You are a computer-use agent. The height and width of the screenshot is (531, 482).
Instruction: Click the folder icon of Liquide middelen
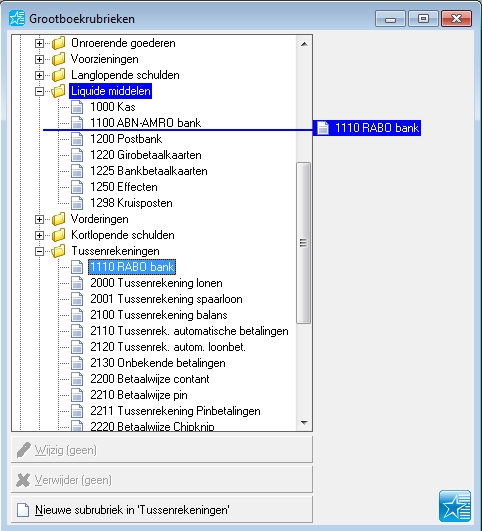tap(59, 91)
